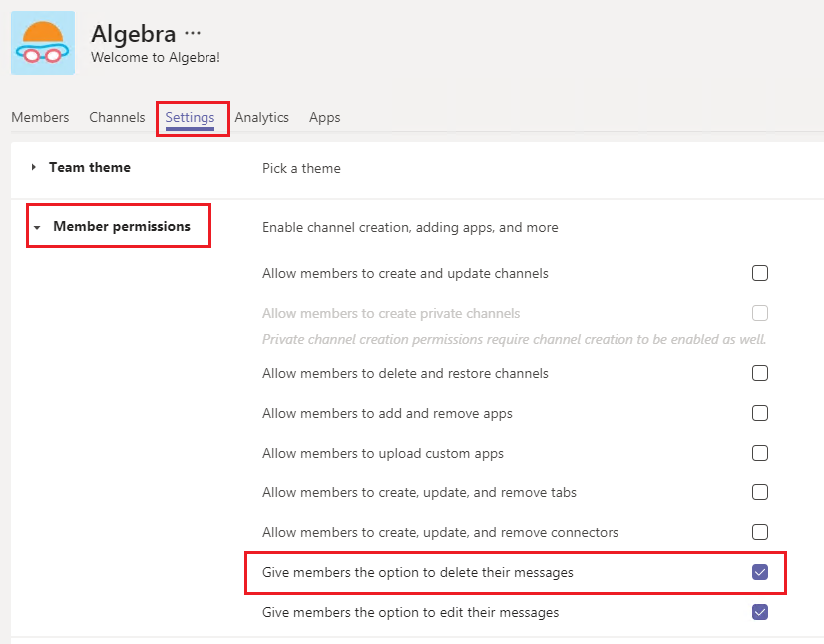Image resolution: width=824 pixels, height=644 pixels.
Task: Open the more options ellipsis beside Algebra
Action: [x=193, y=33]
